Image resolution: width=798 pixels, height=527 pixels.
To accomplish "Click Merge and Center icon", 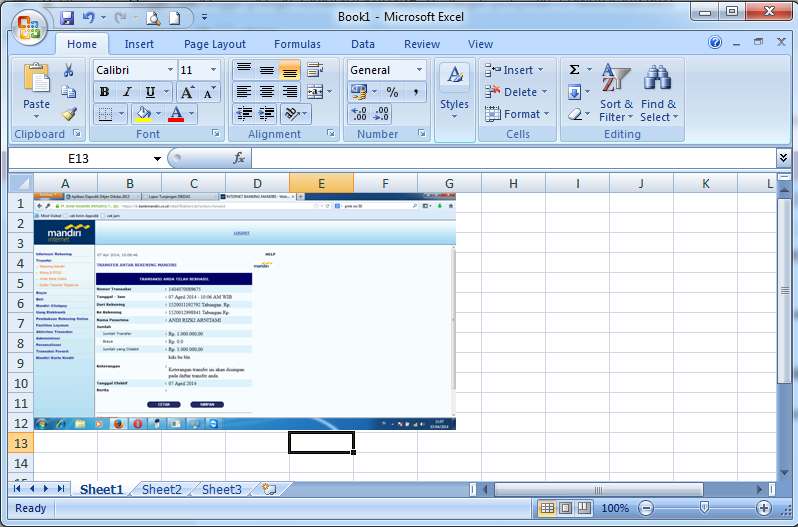I will tap(315, 92).
